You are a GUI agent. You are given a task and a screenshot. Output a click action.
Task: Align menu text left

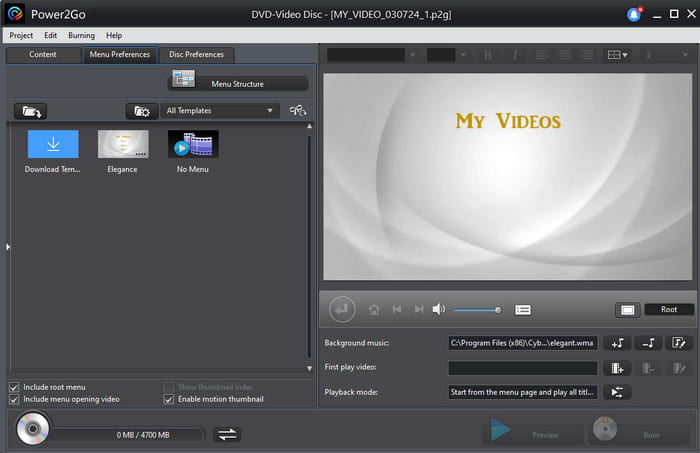[542, 55]
